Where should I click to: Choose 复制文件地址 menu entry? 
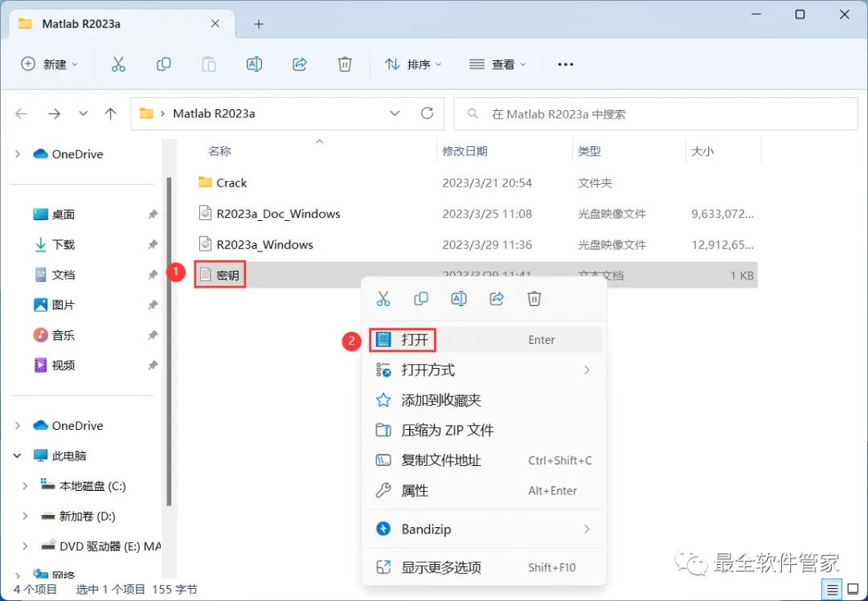coord(485,460)
